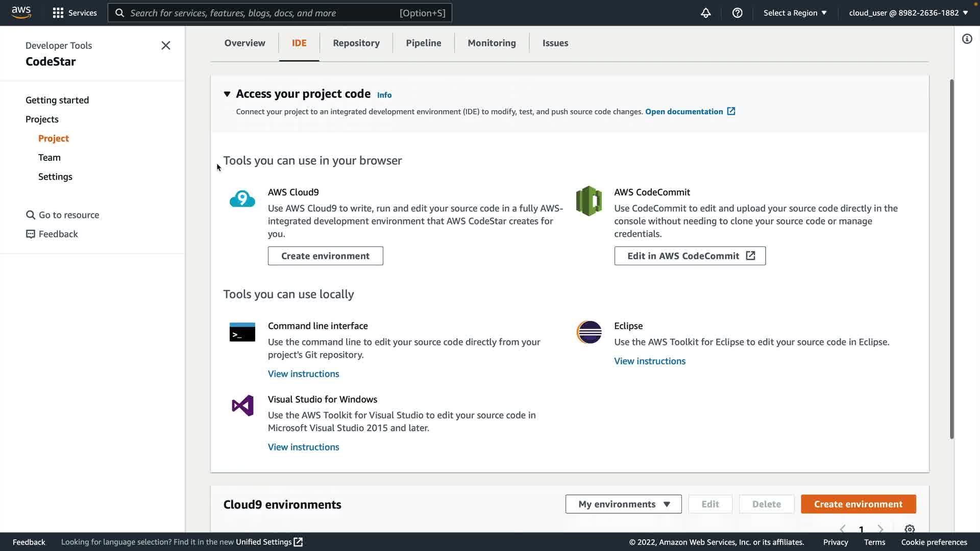The image size is (980, 551).
Task: Open the Cloud9 environments preferences gear
Action: point(909,529)
